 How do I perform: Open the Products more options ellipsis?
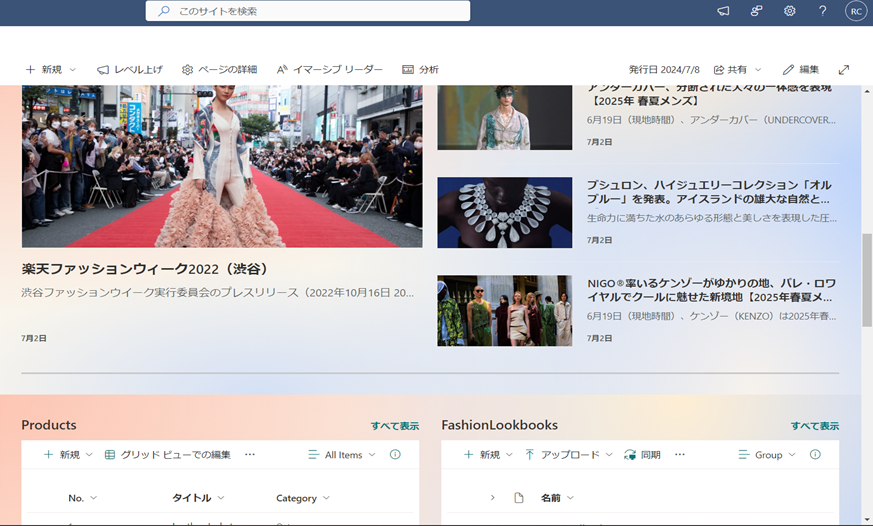(x=250, y=455)
